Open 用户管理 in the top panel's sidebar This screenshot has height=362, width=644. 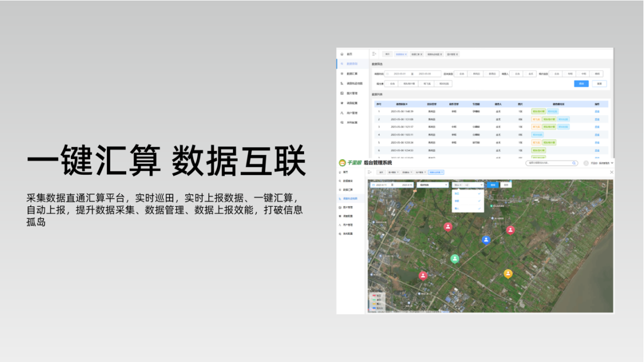tap(352, 113)
